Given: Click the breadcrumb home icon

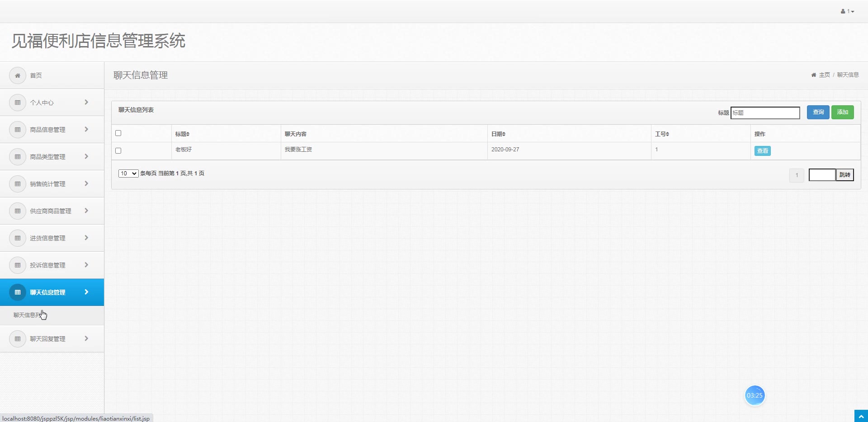Looking at the screenshot, I should (814, 75).
